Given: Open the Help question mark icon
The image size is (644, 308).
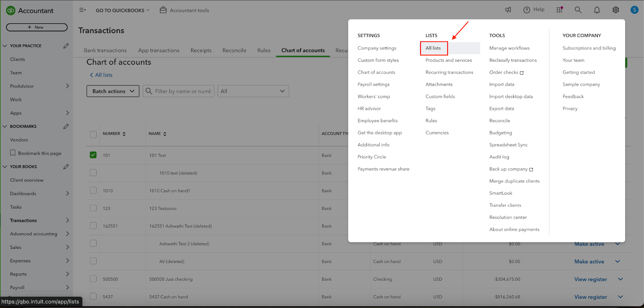Looking at the screenshot, I should [x=526, y=10].
